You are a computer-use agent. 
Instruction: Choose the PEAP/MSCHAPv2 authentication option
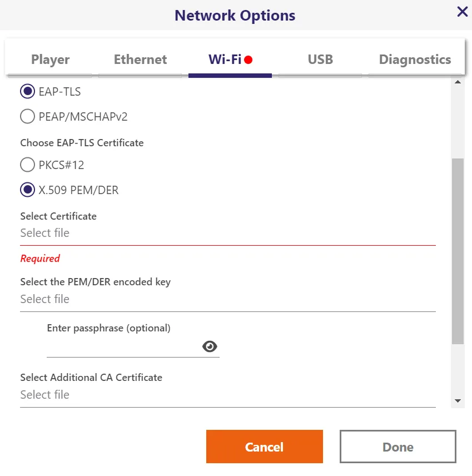coord(27,116)
